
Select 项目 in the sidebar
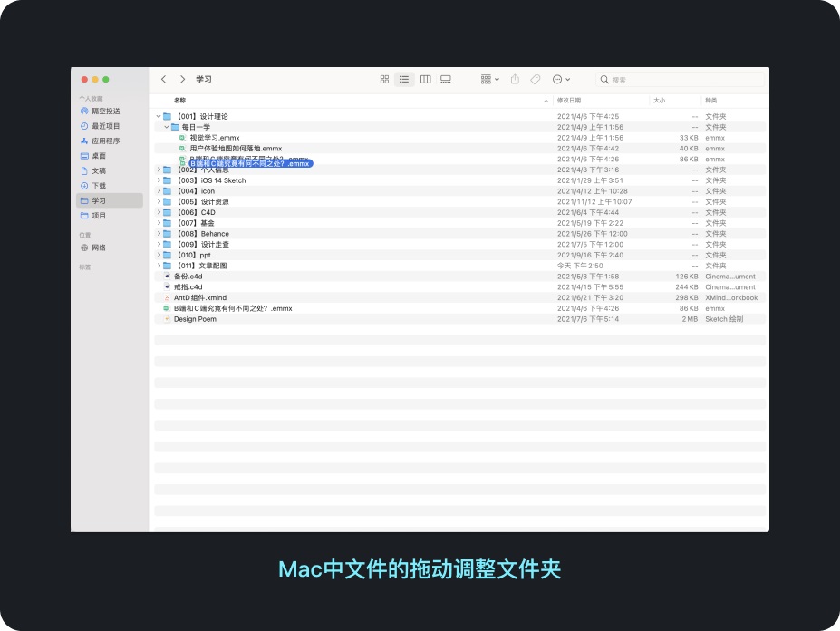pyautogui.click(x=98, y=215)
